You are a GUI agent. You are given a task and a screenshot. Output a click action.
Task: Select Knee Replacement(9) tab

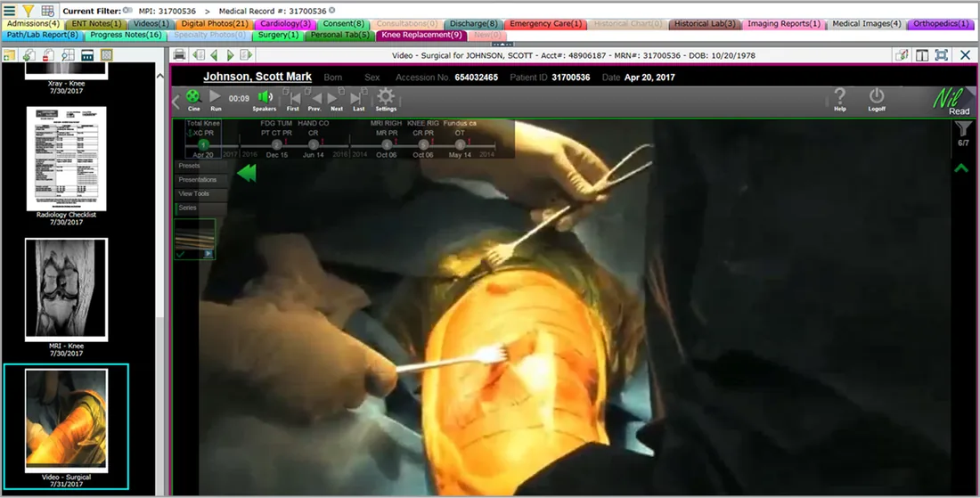422,35
